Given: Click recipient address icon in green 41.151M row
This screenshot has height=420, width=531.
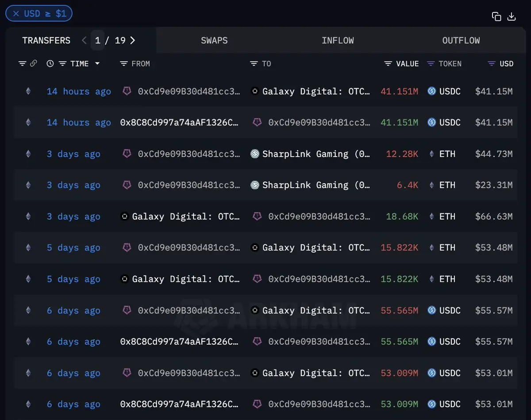Looking at the screenshot, I should pos(257,123).
